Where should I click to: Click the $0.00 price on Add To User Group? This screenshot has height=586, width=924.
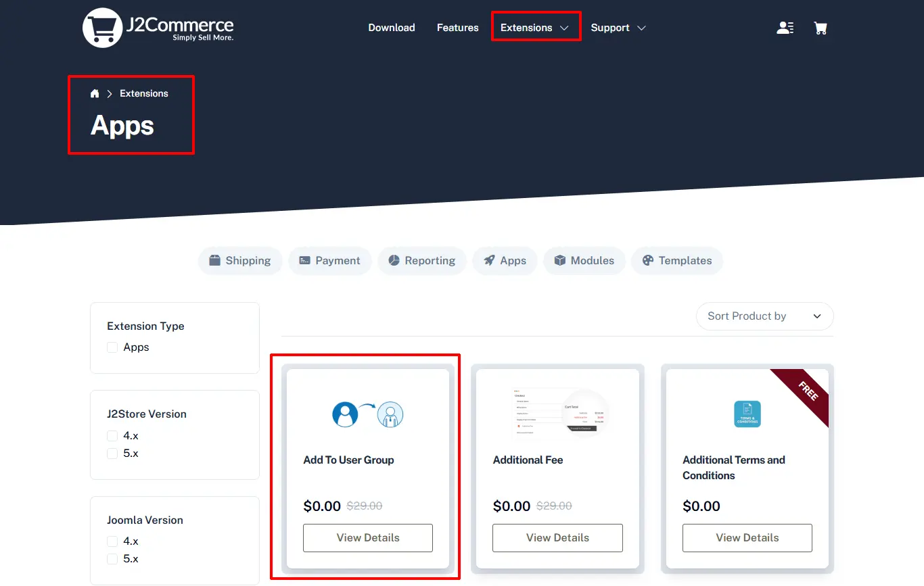tap(322, 506)
